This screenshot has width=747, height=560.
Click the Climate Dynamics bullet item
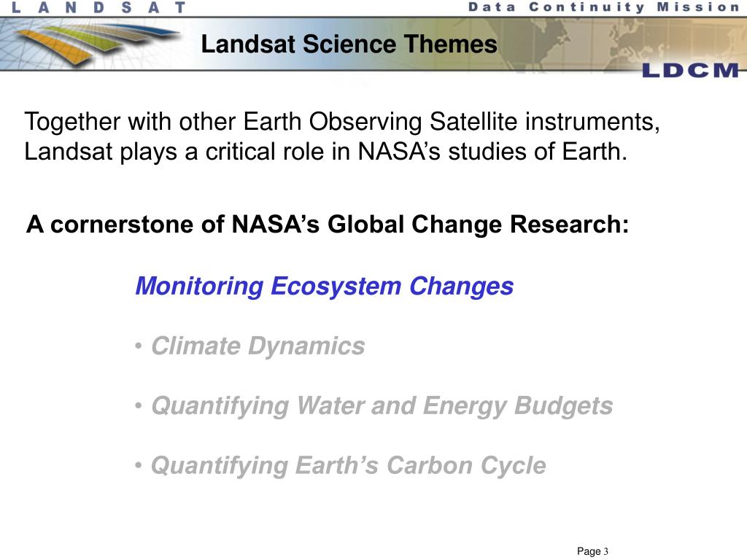pyautogui.click(x=258, y=346)
